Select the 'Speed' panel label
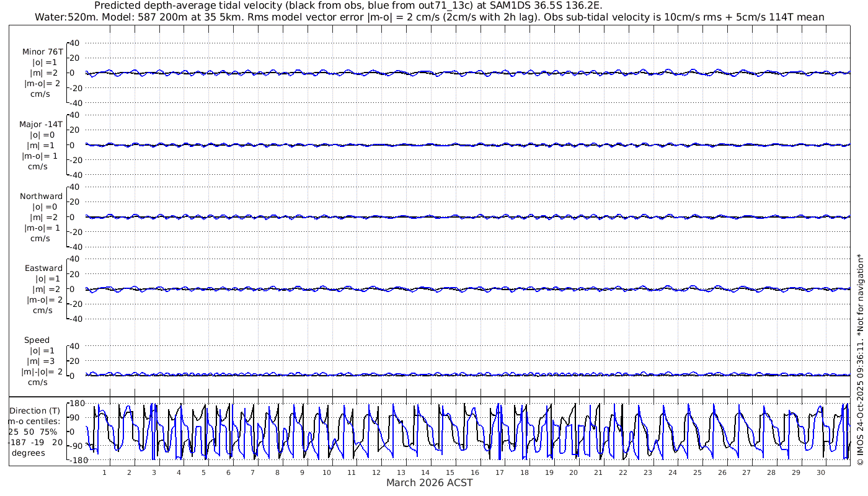The image size is (868, 496). click(x=37, y=340)
